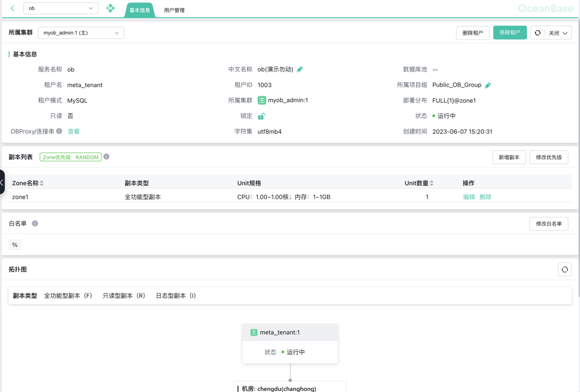Open the 所属集群 myob_admin:1 (主) dropdown
Viewport: 580px width, 392px height.
pos(81,33)
